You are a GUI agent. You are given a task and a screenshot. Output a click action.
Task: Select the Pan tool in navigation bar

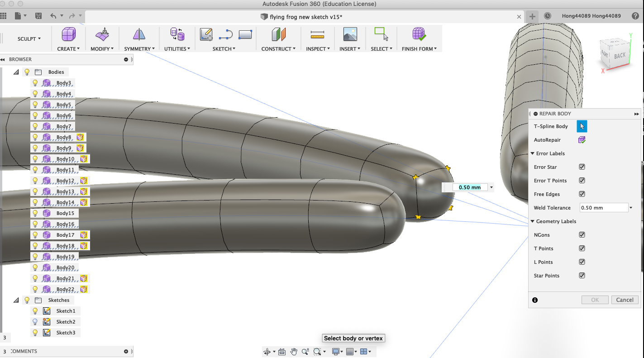[293, 351]
